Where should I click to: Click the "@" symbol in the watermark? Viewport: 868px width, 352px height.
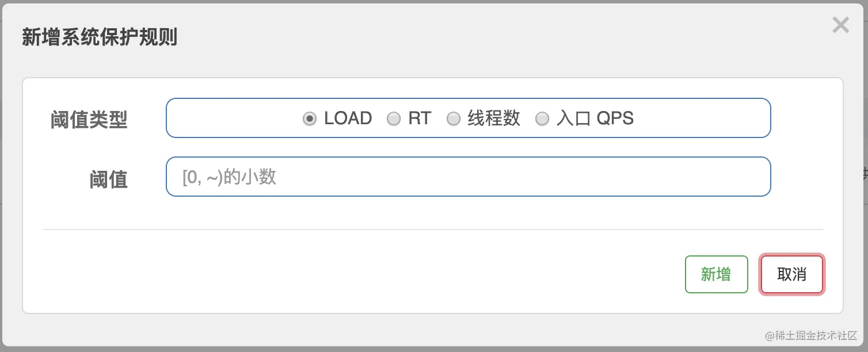tap(770, 335)
